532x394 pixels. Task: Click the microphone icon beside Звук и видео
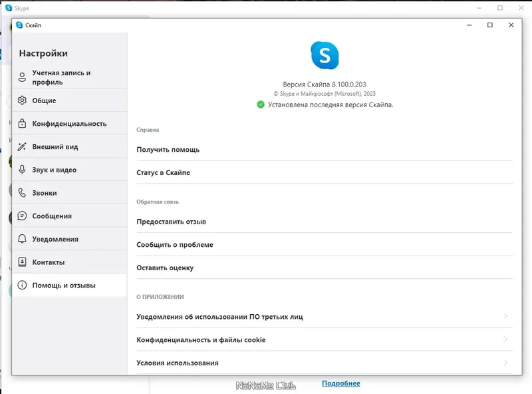(x=22, y=170)
